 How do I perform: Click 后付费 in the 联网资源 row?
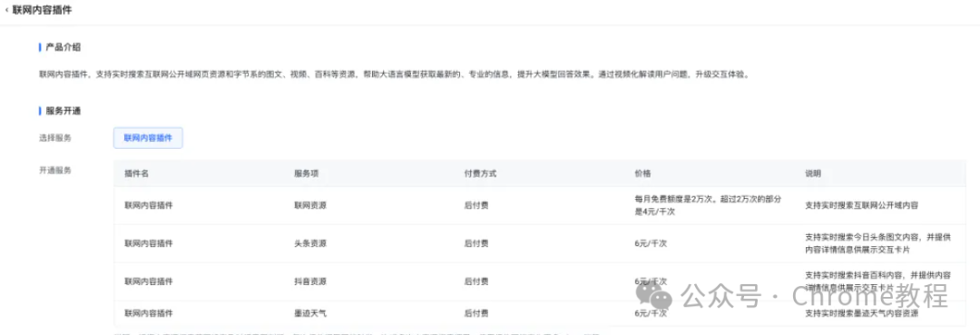[476, 205]
